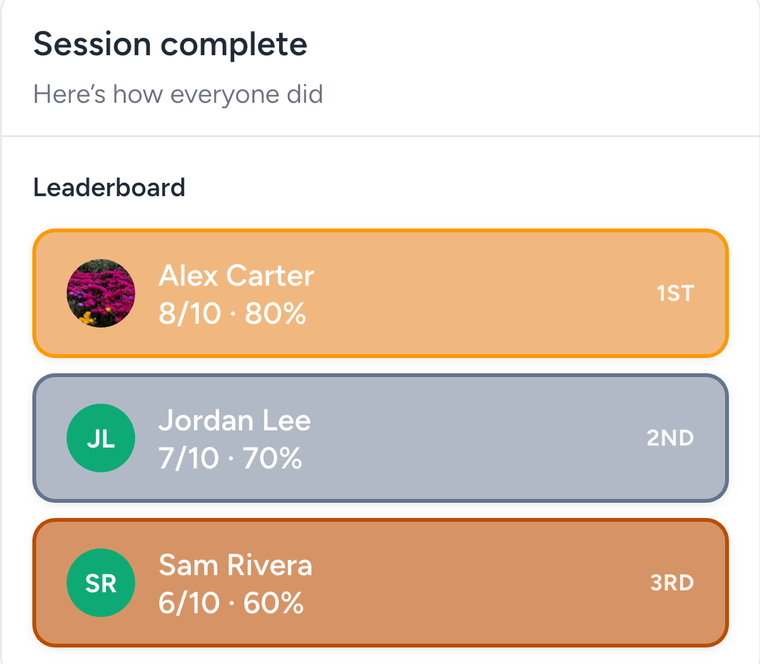Click "Here's how everyone did" subtitle
This screenshot has width=760, height=664.
(x=178, y=94)
